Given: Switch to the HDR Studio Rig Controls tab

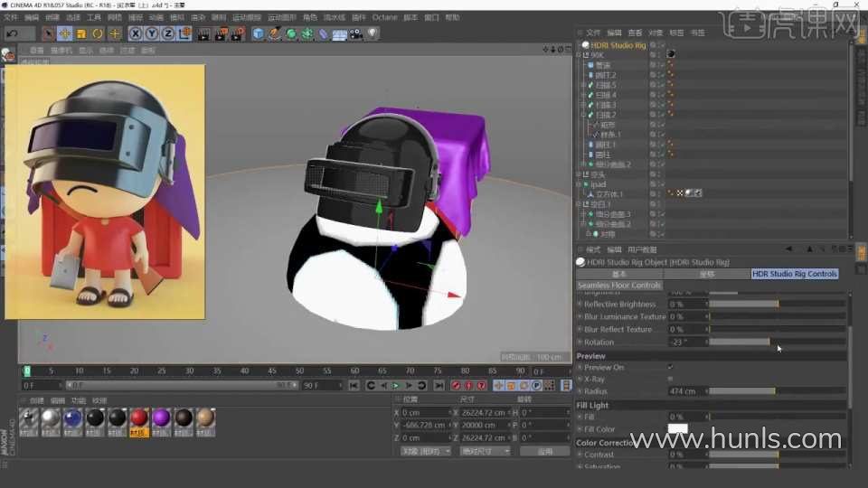Looking at the screenshot, I should tap(795, 273).
